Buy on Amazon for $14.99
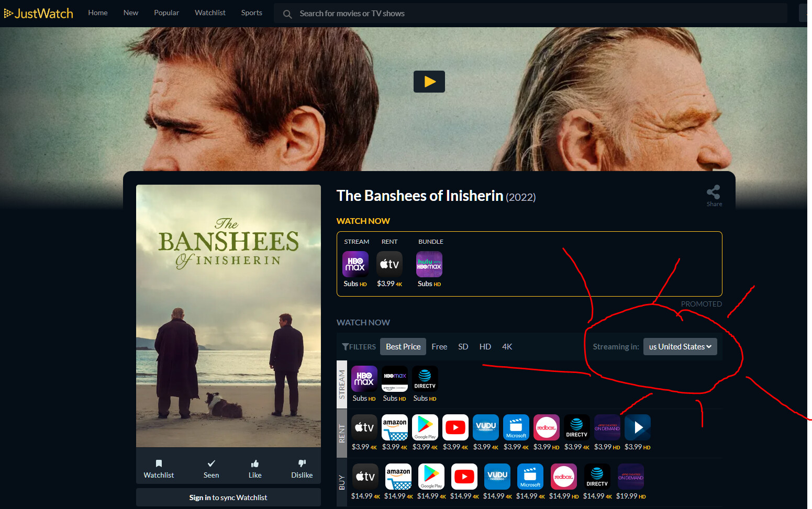Screen dimensions: 812x509 (398, 477)
